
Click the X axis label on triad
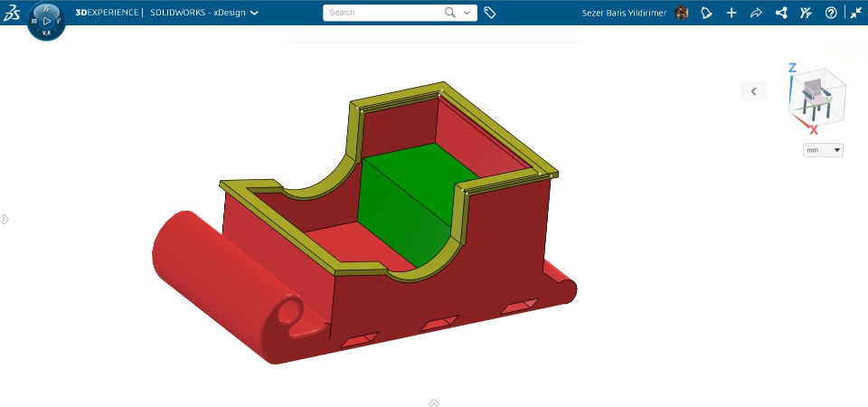pyautogui.click(x=814, y=130)
